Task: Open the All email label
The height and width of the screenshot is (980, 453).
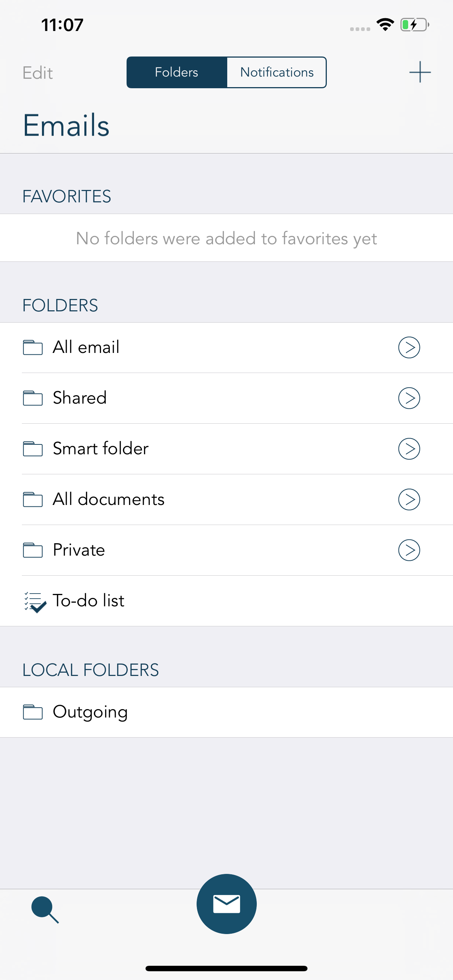Action: coord(86,347)
